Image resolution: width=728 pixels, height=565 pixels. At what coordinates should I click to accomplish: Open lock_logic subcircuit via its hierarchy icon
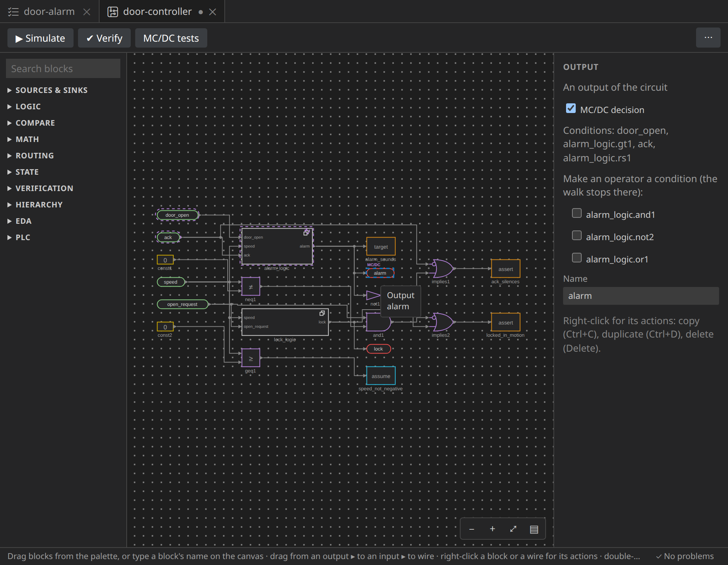322,313
